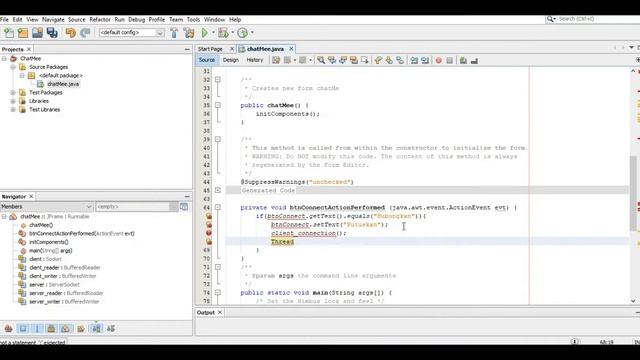640x360 pixels.
Task: Run the project with green play icon
Action: click(205, 33)
